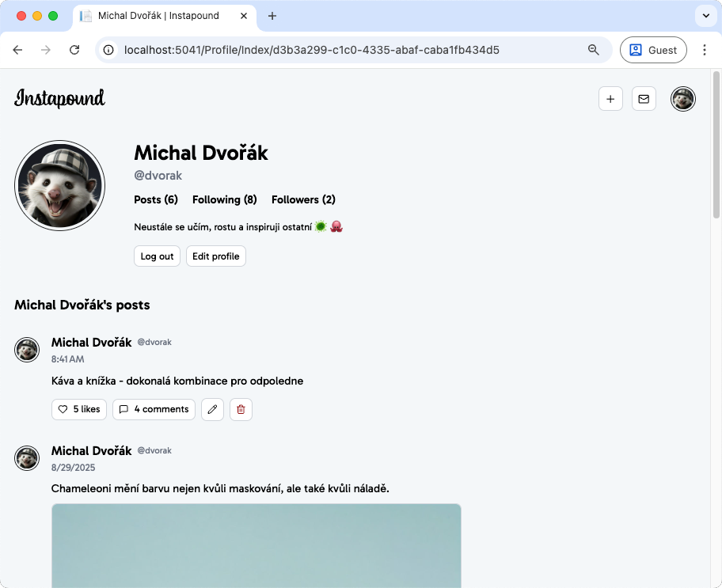The image size is (722, 588).
Task: Click the browser back arrow
Action: point(17,50)
